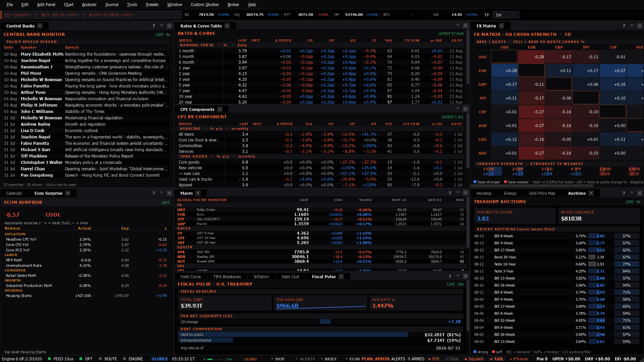644x362 pixels.
Task: Click the EUR/USD +0.28 heat cell
Action: click(x=504, y=71)
